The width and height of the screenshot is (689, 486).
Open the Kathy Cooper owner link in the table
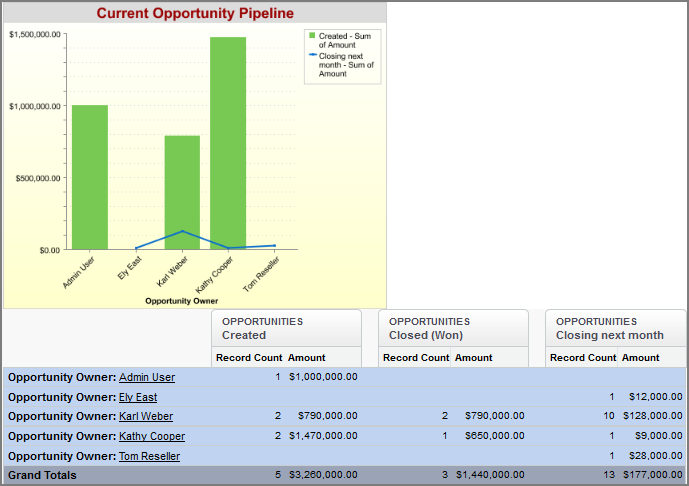coord(151,436)
